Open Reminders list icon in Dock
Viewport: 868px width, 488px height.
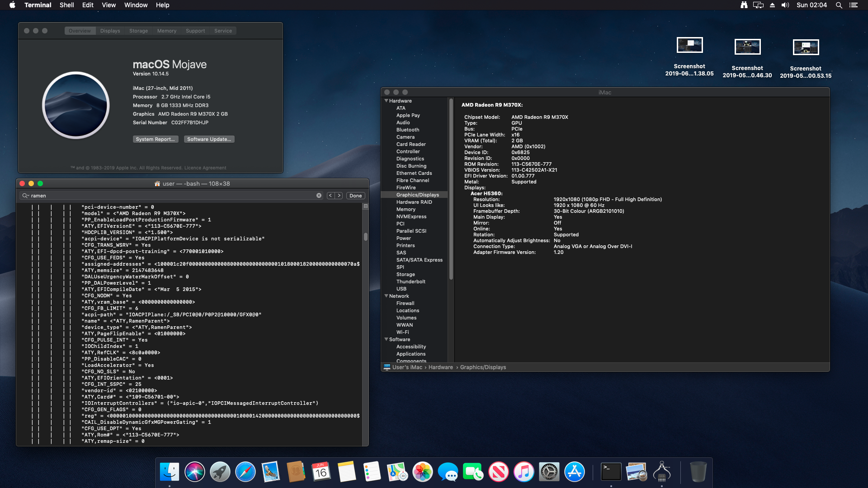tap(372, 472)
